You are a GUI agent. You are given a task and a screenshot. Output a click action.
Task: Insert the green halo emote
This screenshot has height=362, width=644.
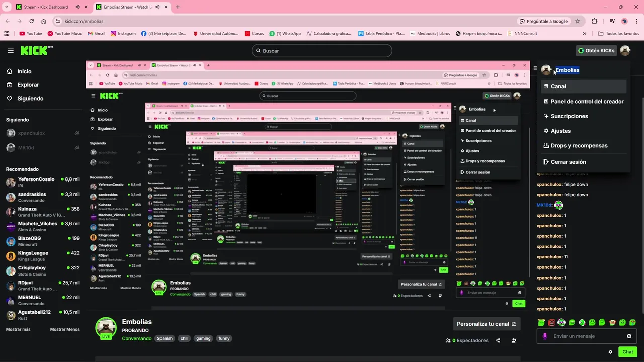(x=541, y=322)
